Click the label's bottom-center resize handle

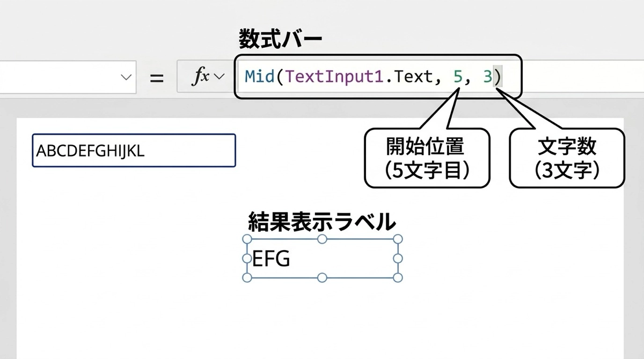point(323,277)
